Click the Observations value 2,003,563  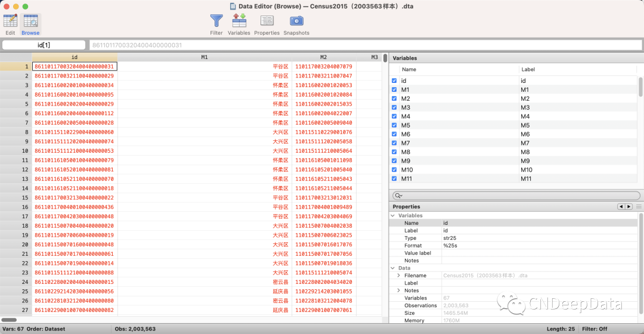456,305
